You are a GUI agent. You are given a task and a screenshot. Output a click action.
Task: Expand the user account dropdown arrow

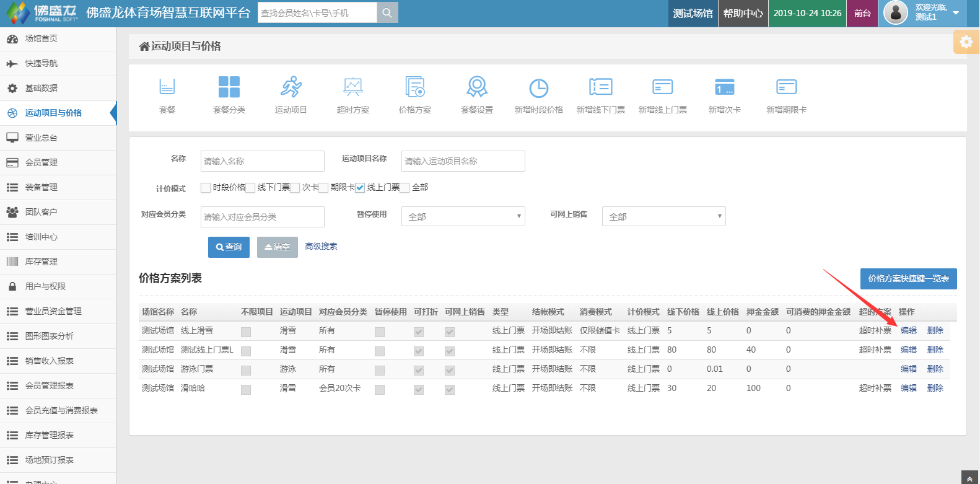point(956,13)
